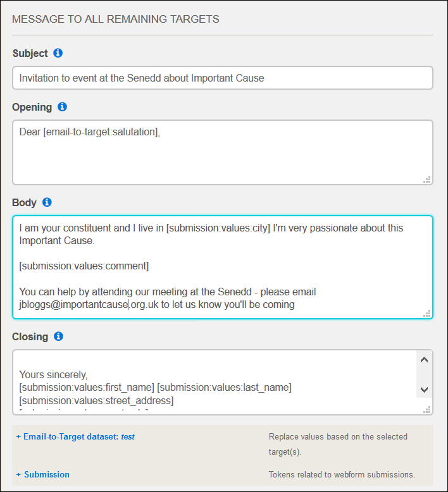This screenshot has height=492, width=448.
Task: Click inside the Subject input field
Action: click(223, 78)
